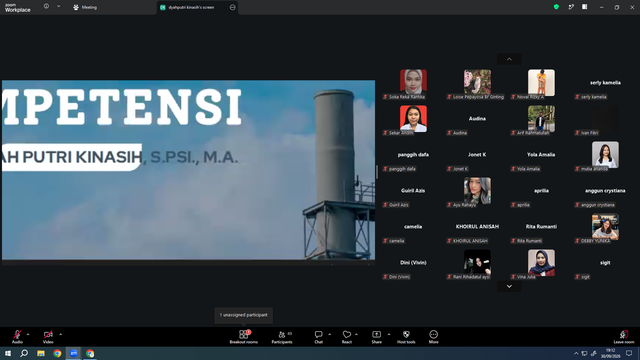Go to previous page of participant gallery

point(509,59)
